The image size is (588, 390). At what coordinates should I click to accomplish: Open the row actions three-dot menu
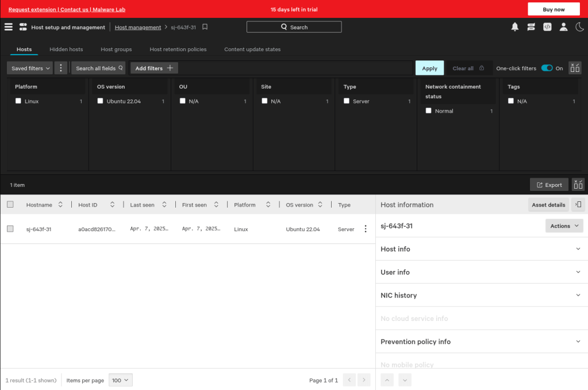(365, 229)
